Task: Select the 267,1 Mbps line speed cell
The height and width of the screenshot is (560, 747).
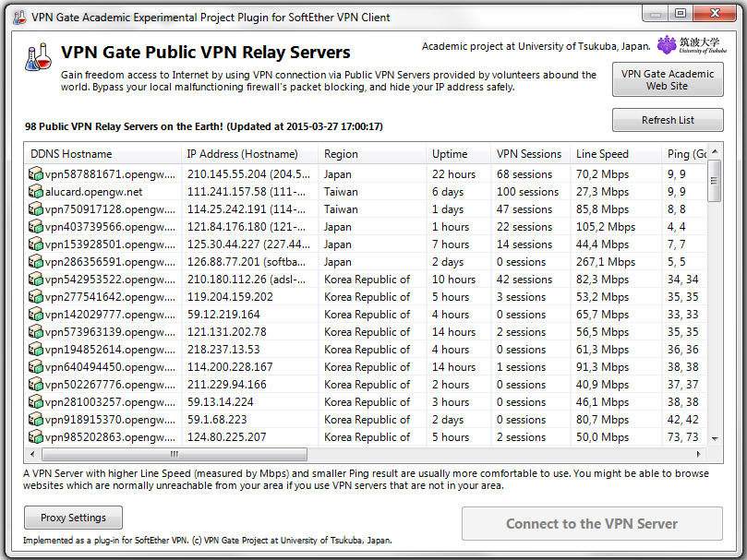Action: coord(606,261)
